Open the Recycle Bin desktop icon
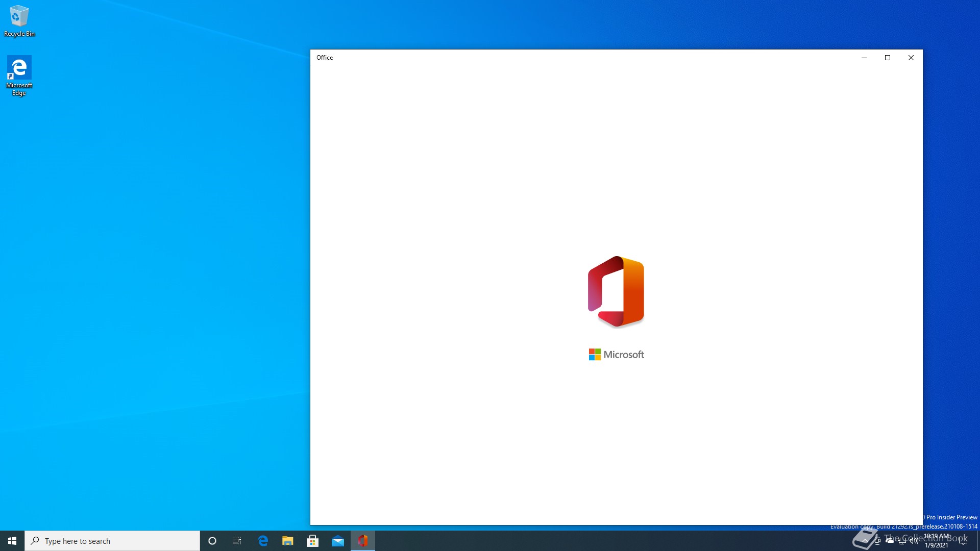The height and width of the screenshot is (551, 980). [19, 20]
